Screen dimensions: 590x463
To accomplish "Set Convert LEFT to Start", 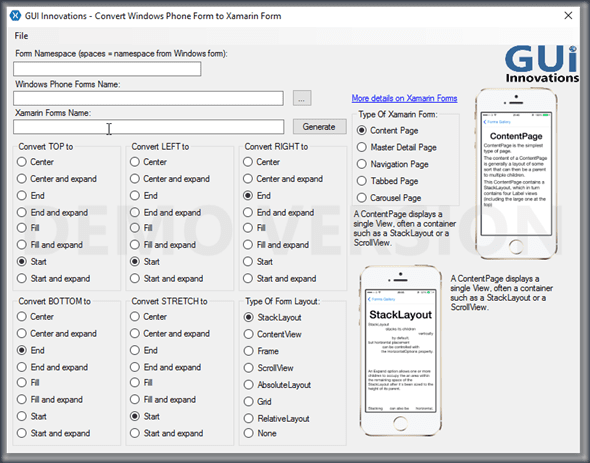I will (x=145, y=262).
